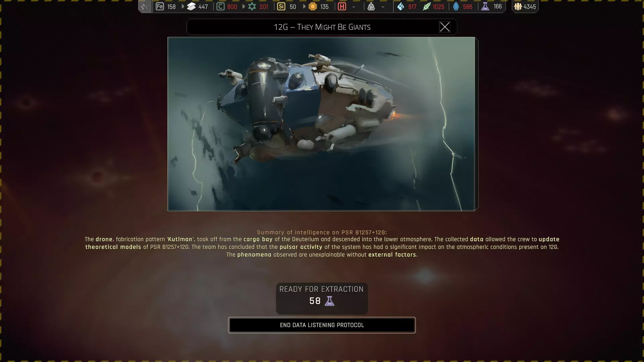Click the purple flask science icon
Image resolution: width=644 pixels, height=362 pixels.
pos(485,6)
